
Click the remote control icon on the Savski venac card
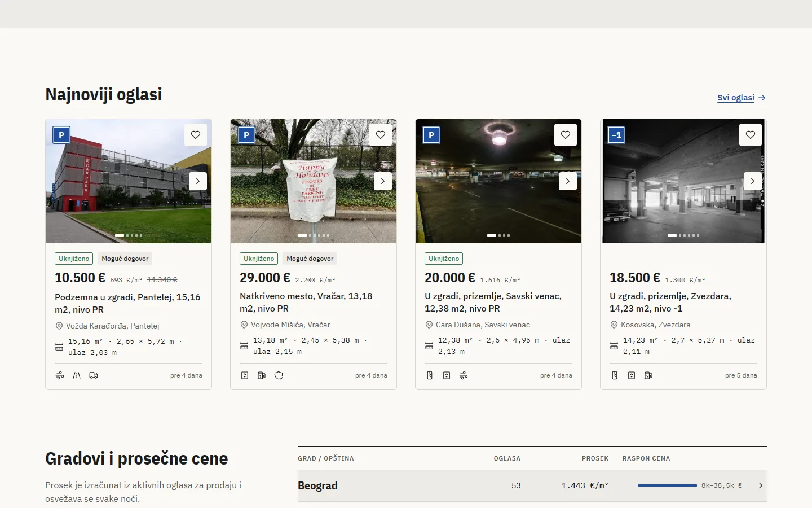(x=430, y=375)
